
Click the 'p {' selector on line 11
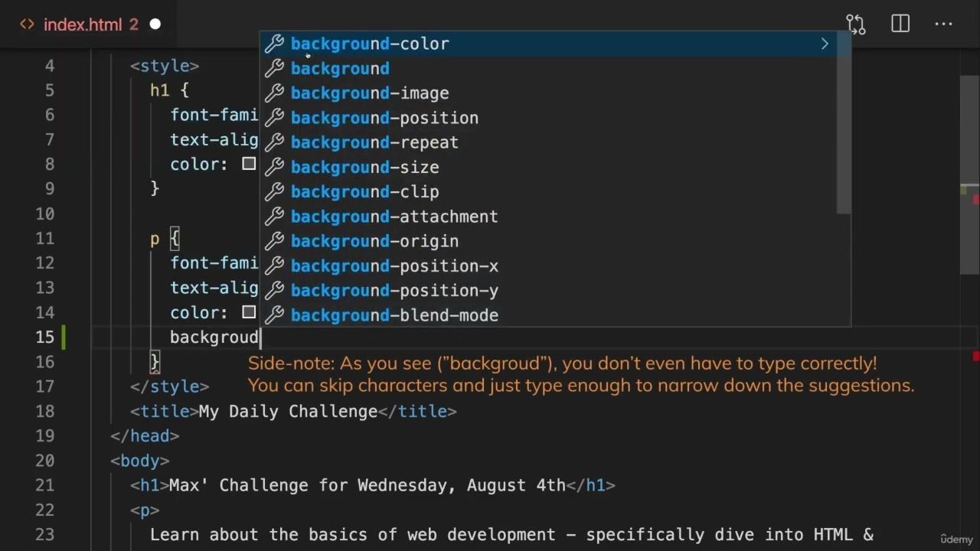(165, 239)
